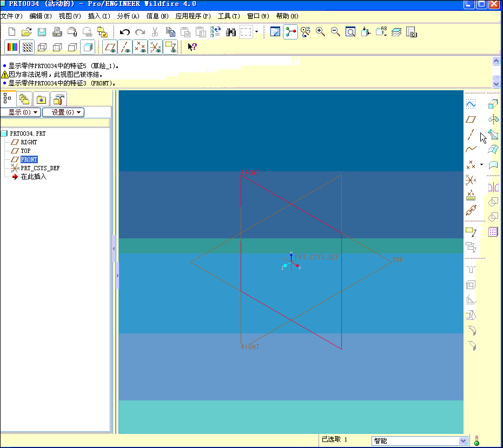Click the Copy icon
Image resolution: width=503 pixels, height=448 pixels.
pos(170,32)
